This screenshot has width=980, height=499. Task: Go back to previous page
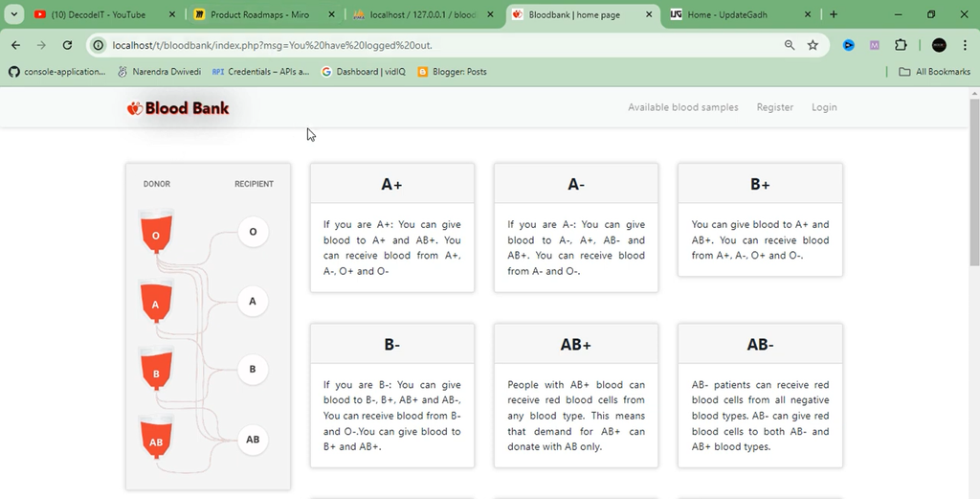tap(15, 45)
